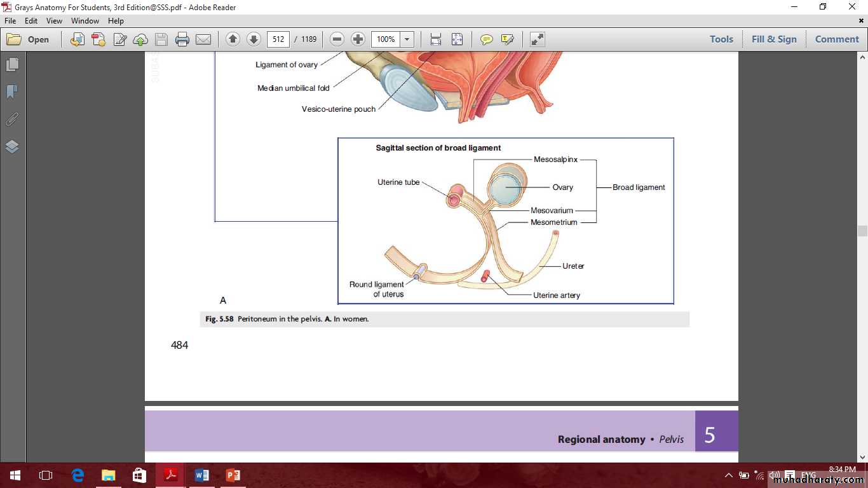
Task: Open the Page Thumbnails panel
Action: (x=12, y=65)
